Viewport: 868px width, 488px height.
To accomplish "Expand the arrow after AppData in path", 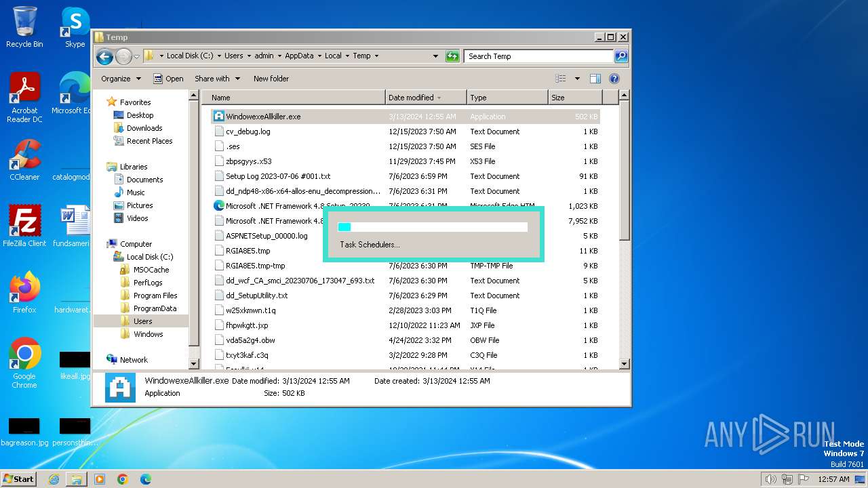I will click(319, 56).
